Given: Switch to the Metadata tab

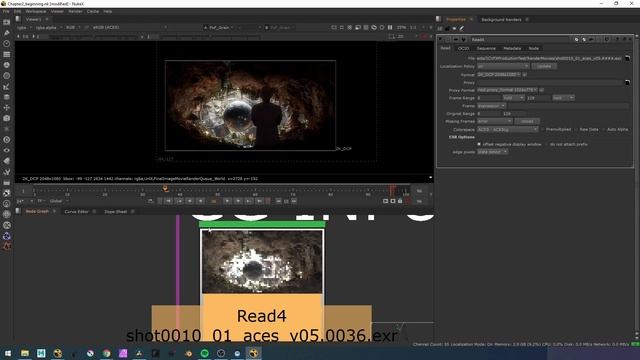Looking at the screenshot, I should tap(512, 49).
